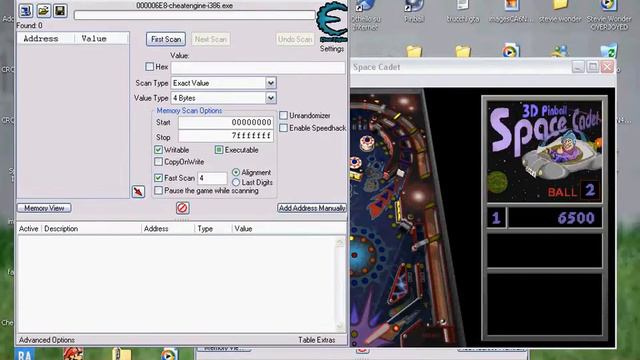Screen dimensions: 640x360
Task: Click the media player taskbar icon
Action: click(169, 354)
